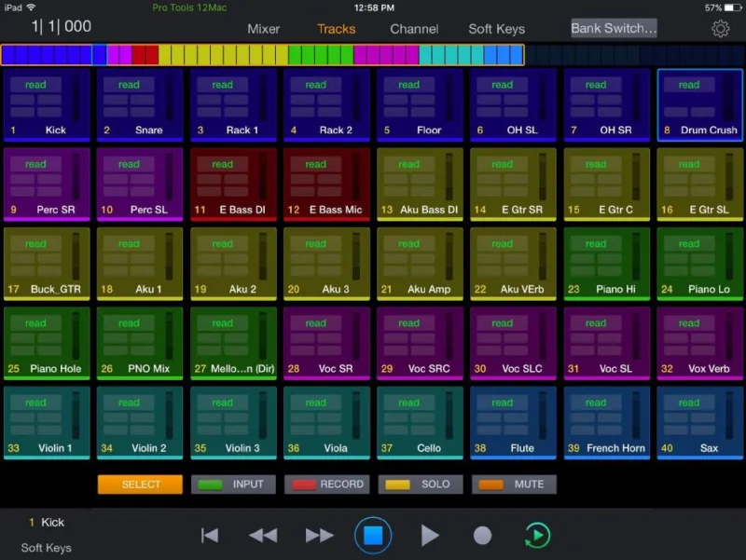746x560 pixels.
Task: Select track 32 Vox Verb tile
Action: tap(700, 343)
